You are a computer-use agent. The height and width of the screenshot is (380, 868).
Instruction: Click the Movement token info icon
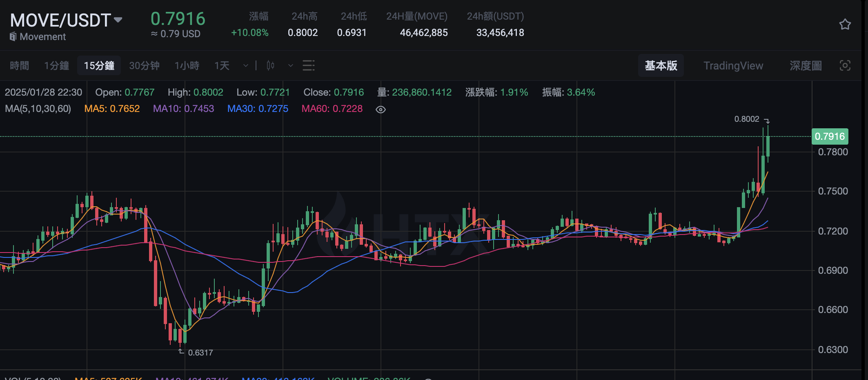pyautogui.click(x=13, y=37)
